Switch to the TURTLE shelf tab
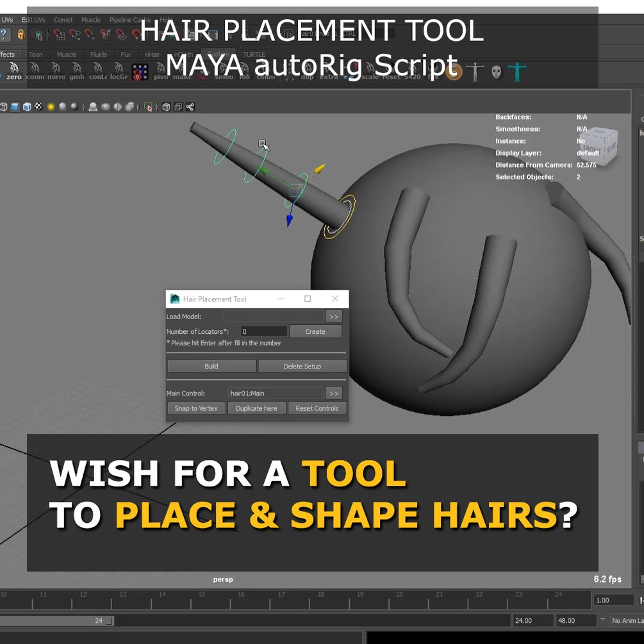 point(254,54)
